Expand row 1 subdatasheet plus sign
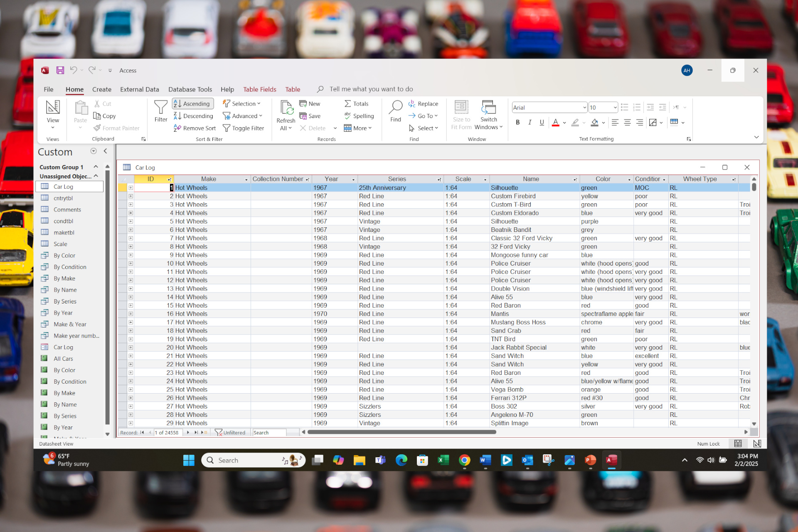The image size is (798, 532). point(131,188)
